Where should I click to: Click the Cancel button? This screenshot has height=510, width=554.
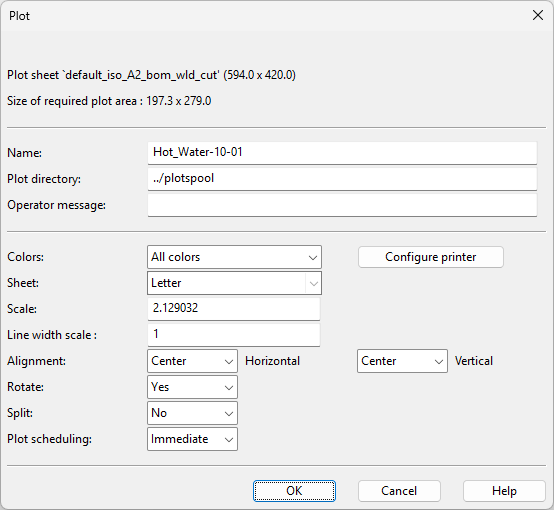(x=399, y=491)
